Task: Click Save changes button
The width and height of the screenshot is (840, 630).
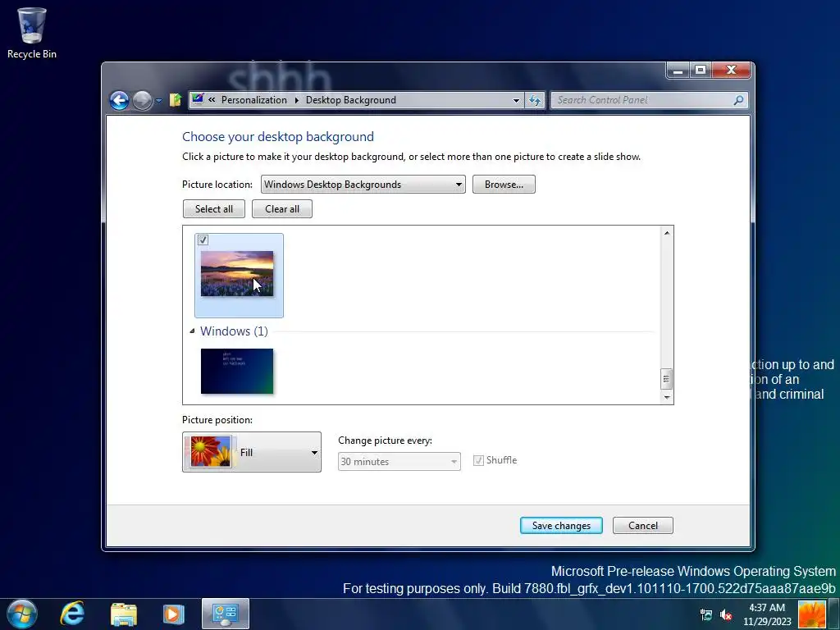Action: pyautogui.click(x=561, y=526)
